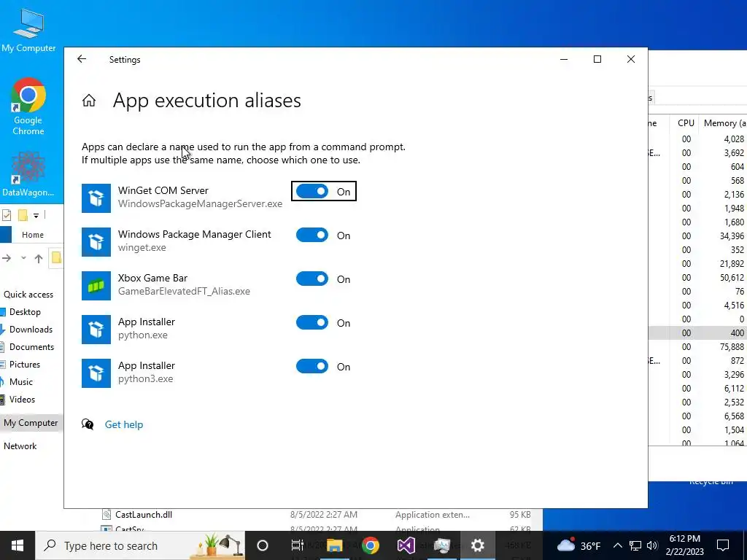Viewport: 747px width, 560px height.
Task: Minimize the Settings window
Action: pyautogui.click(x=564, y=59)
